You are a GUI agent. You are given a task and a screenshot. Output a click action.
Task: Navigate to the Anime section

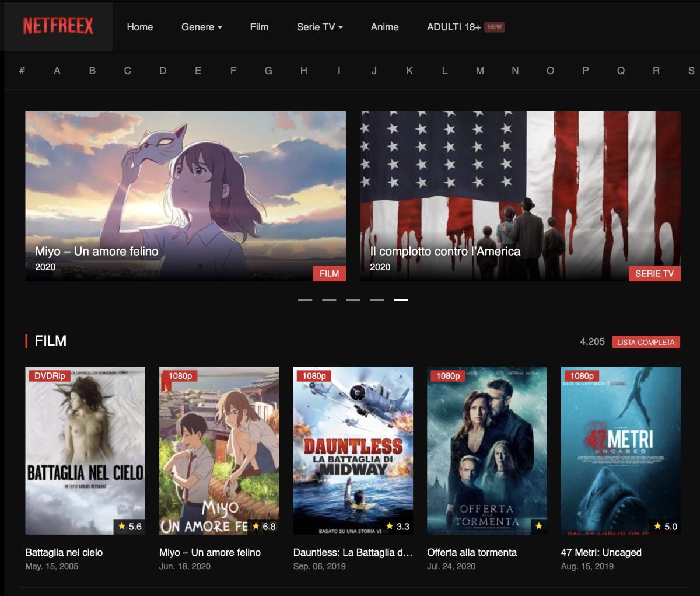point(384,27)
